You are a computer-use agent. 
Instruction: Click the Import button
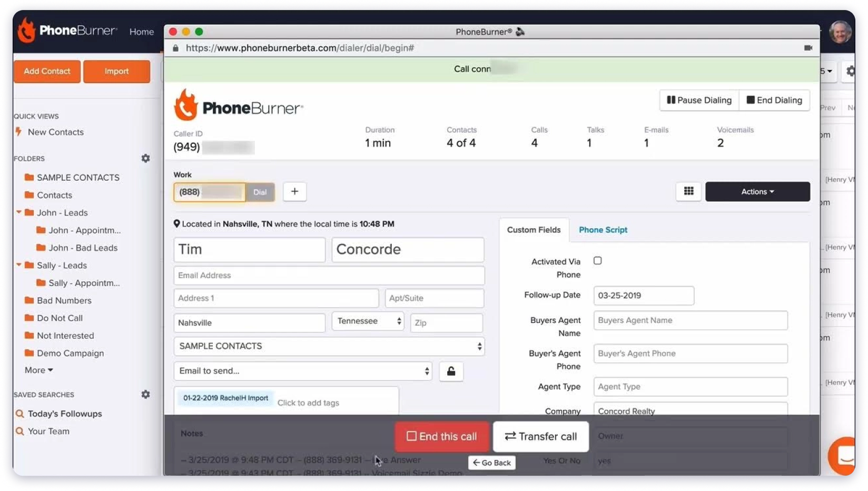tap(116, 71)
